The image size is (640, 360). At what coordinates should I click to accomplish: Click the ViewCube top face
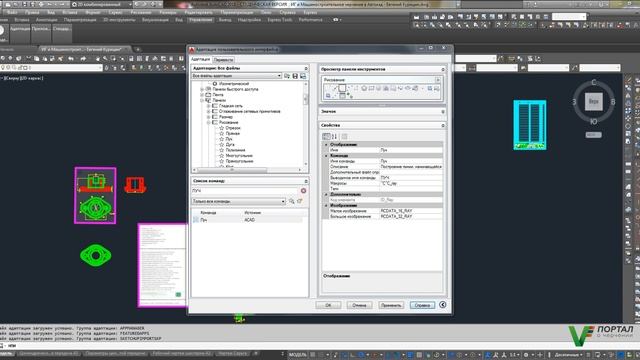(x=593, y=101)
